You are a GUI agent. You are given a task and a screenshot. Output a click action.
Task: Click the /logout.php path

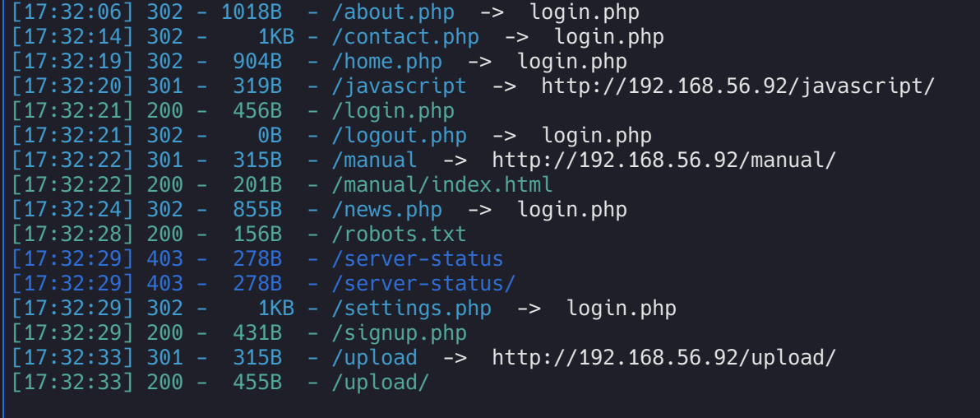(400, 136)
